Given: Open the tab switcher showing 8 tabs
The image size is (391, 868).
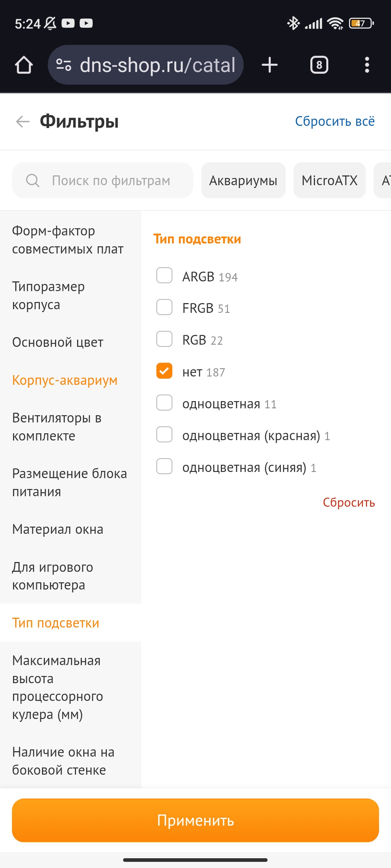Looking at the screenshot, I should pos(319,65).
